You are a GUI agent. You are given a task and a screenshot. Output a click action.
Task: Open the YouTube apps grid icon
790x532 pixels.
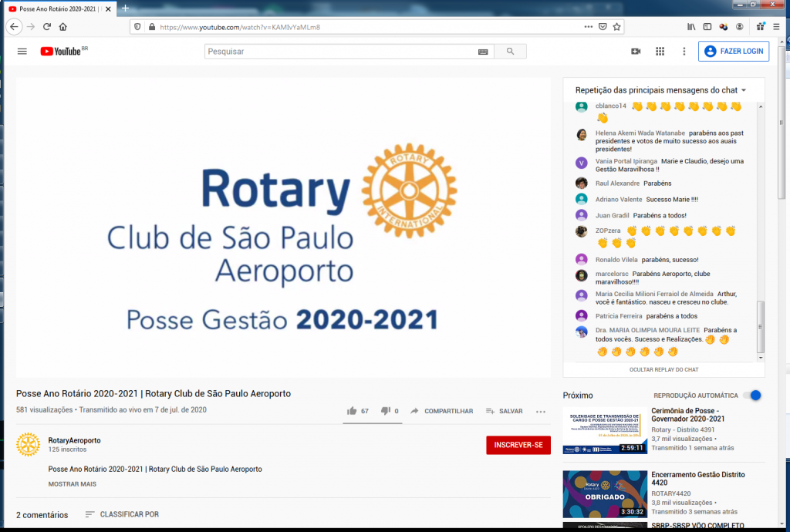coord(660,52)
